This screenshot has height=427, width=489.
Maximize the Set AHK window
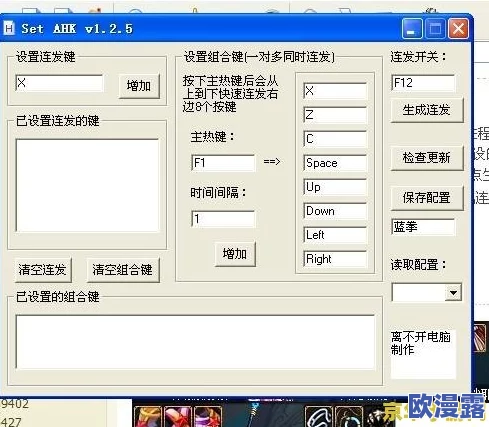[x=435, y=29]
